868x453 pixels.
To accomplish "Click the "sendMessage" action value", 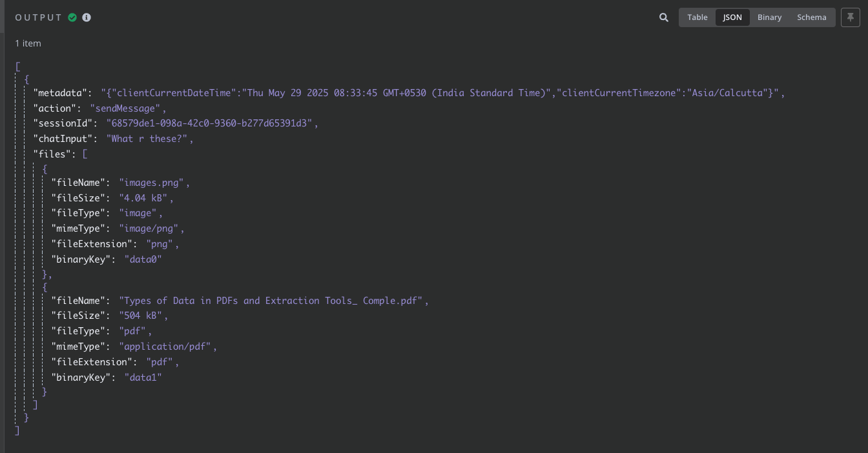I will click(128, 108).
